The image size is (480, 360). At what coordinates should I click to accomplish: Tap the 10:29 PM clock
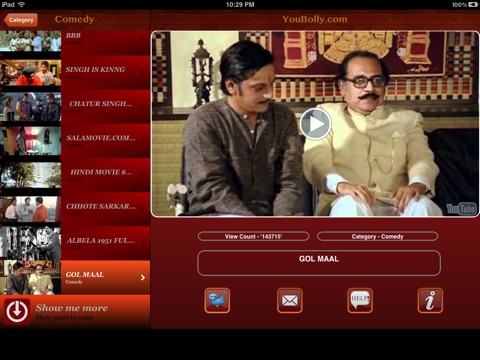pyautogui.click(x=240, y=5)
